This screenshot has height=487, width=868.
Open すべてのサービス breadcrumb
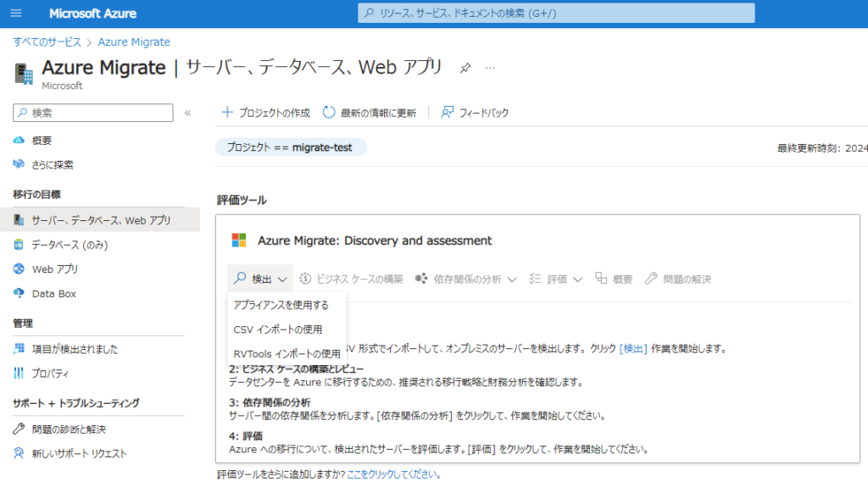[x=47, y=42]
